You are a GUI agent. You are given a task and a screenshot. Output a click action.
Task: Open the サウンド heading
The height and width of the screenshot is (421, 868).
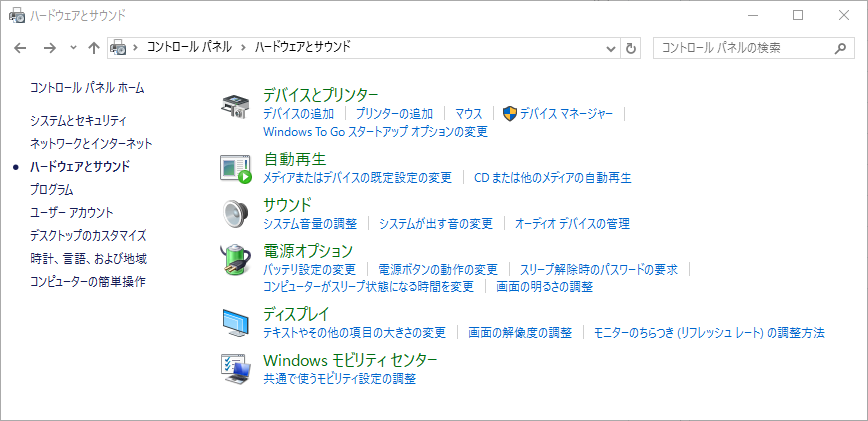coord(288,205)
